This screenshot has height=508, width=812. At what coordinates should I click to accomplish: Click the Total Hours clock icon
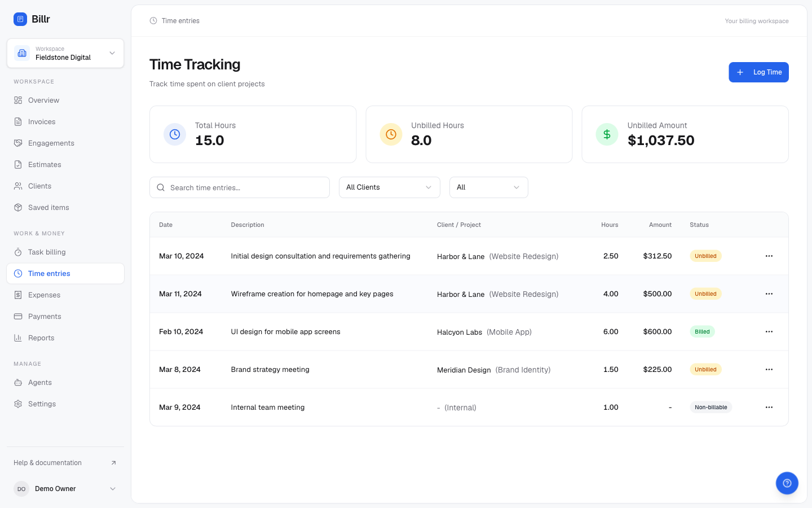175,134
